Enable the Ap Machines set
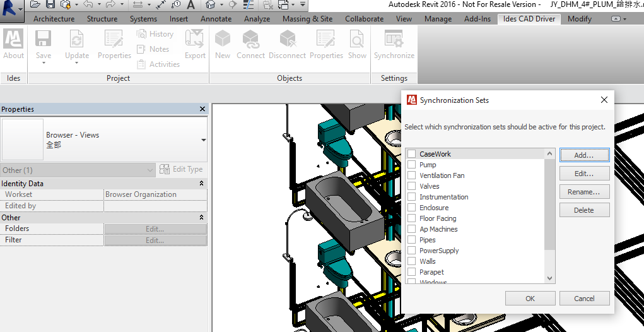Viewport: 644px width, 332px height. tap(411, 229)
